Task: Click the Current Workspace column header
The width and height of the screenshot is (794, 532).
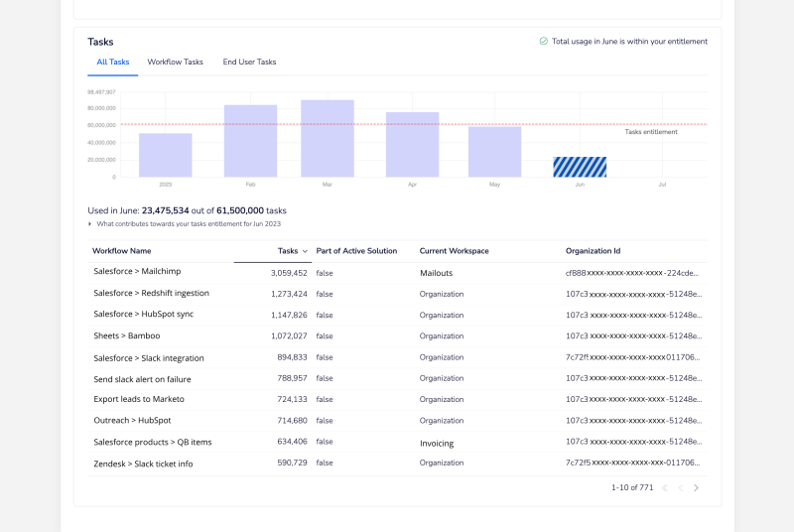Action: coord(454,251)
